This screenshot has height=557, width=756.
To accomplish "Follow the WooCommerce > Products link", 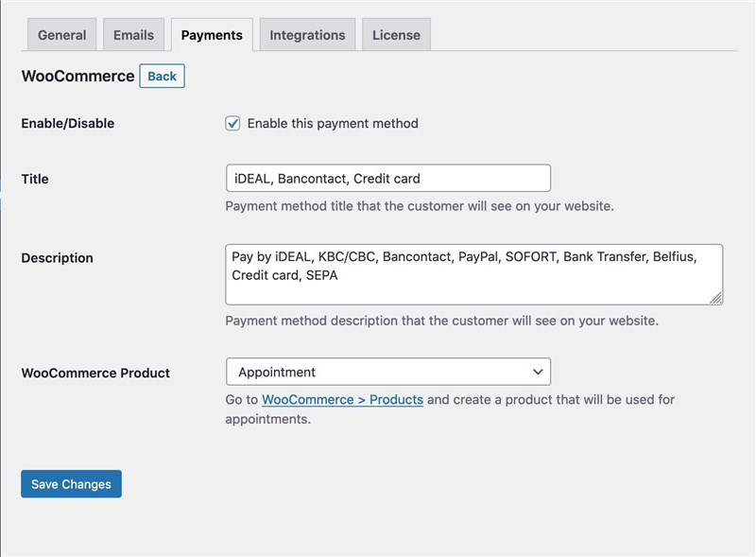I will point(342,400).
